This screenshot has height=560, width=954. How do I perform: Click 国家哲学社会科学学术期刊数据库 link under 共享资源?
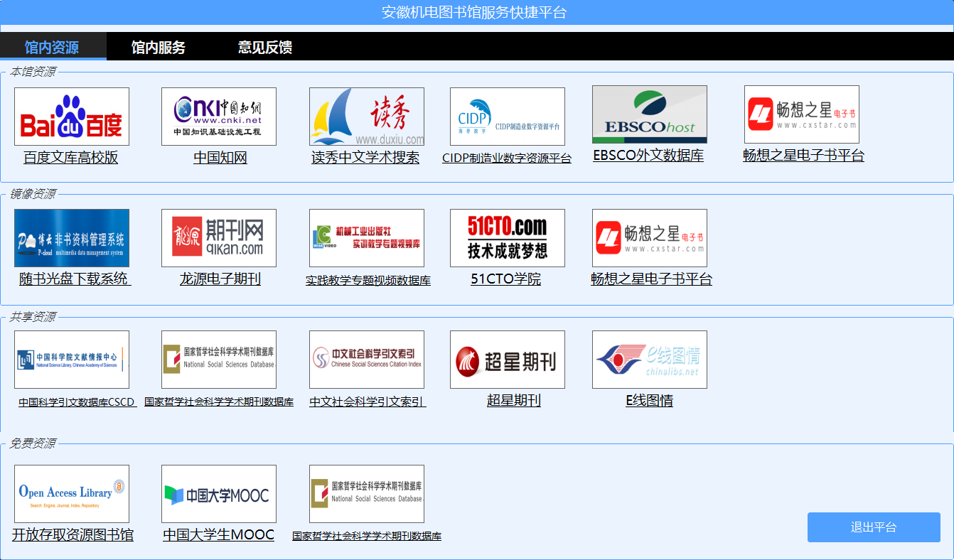pyautogui.click(x=219, y=402)
